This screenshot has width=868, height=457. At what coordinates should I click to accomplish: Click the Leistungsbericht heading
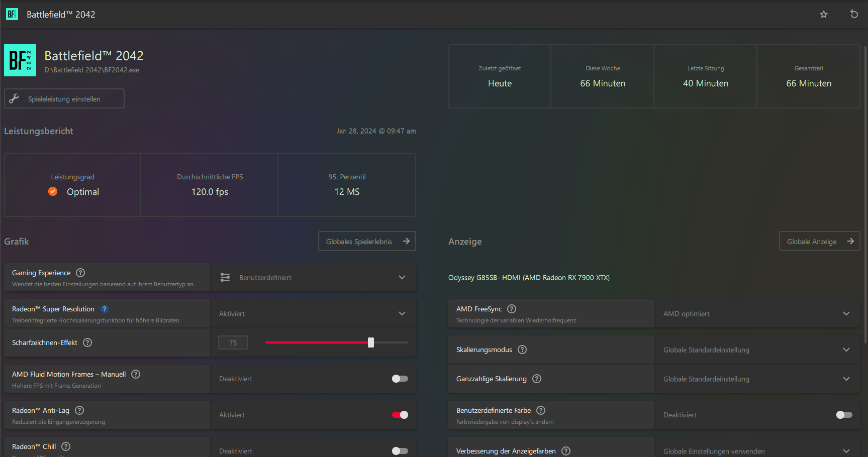click(x=39, y=131)
